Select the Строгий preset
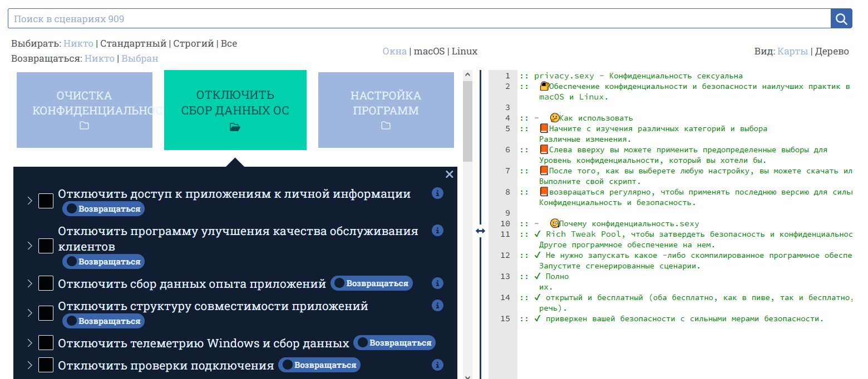The height and width of the screenshot is (379, 868). click(x=194, y=43)
